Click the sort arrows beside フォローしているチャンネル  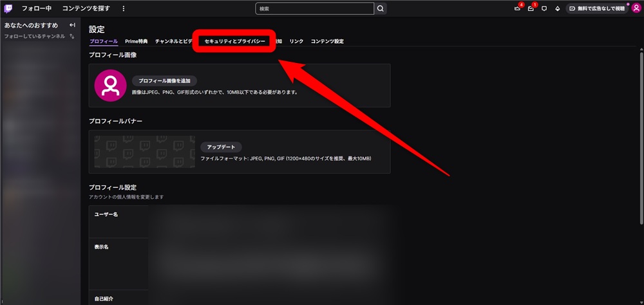72,36
